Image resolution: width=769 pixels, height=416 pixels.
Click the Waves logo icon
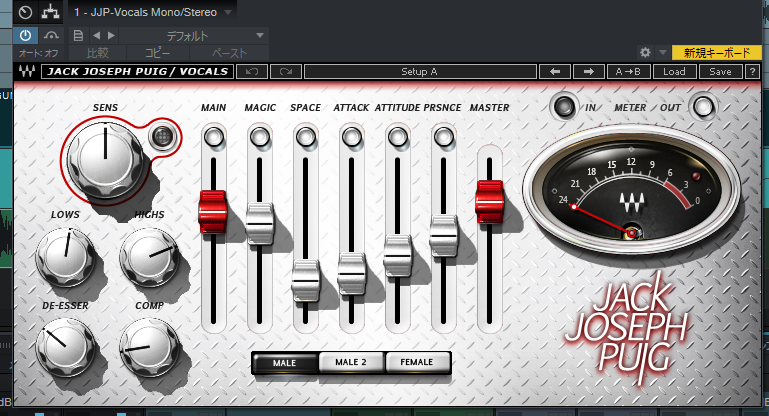pos(26,72)
